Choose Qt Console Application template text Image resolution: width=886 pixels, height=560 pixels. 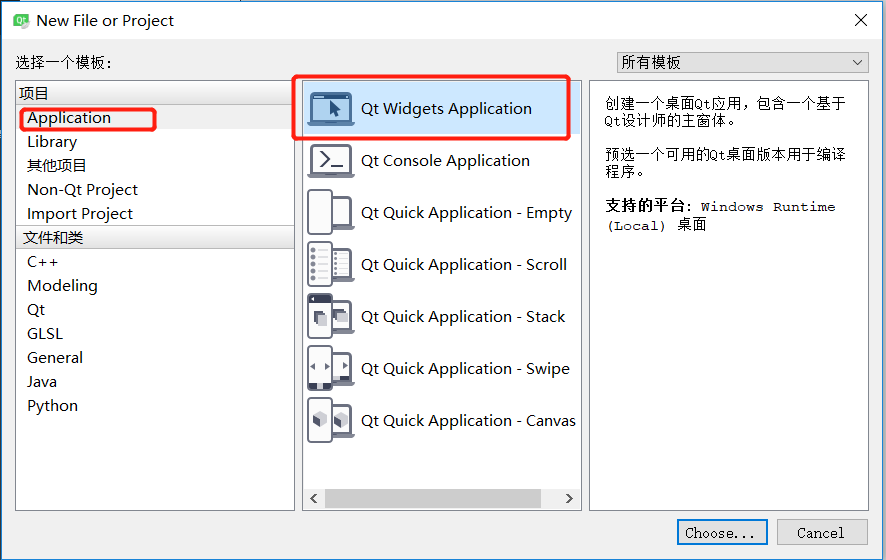445,160
